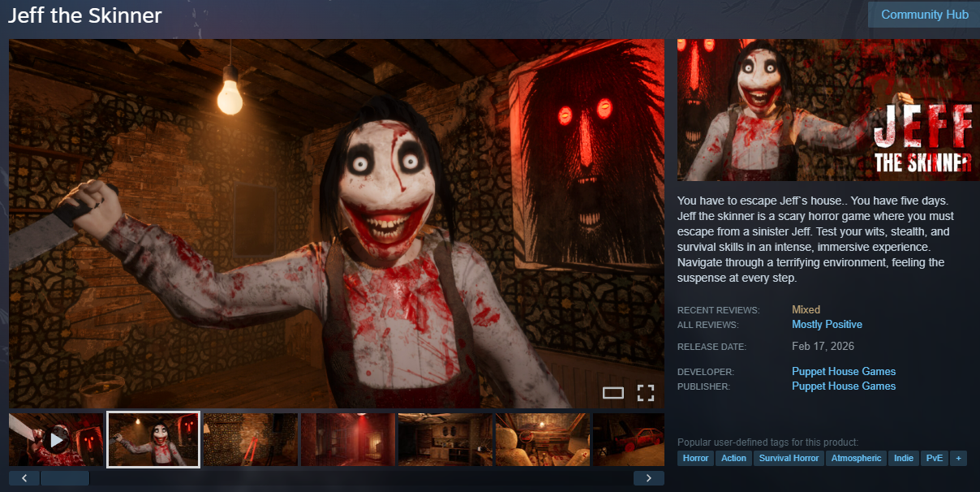Viewport: 980px width, 492px height.
Task: Click the game description paragraph
Action: [815, 240]
